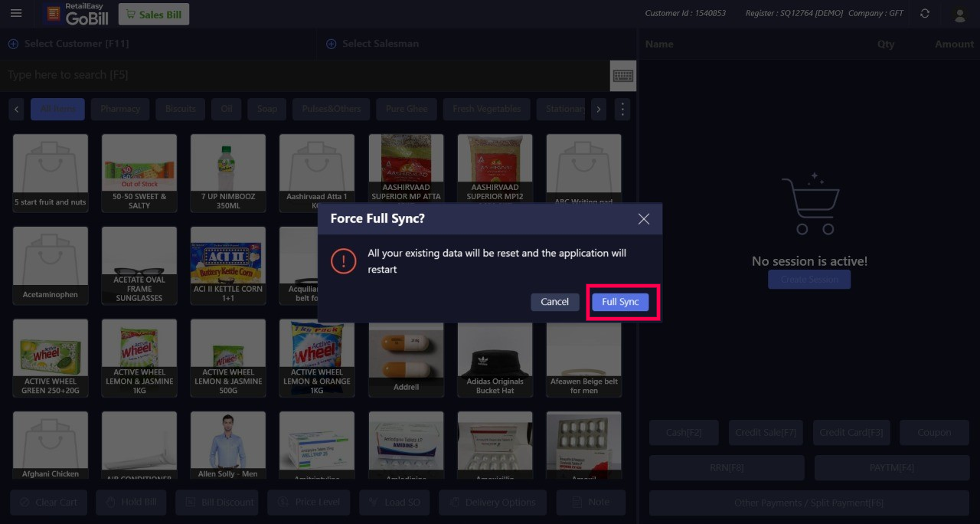This screenshot has height=524, width=980.
Task: Click the sync refresh icon in header
Action: [925, 14]
